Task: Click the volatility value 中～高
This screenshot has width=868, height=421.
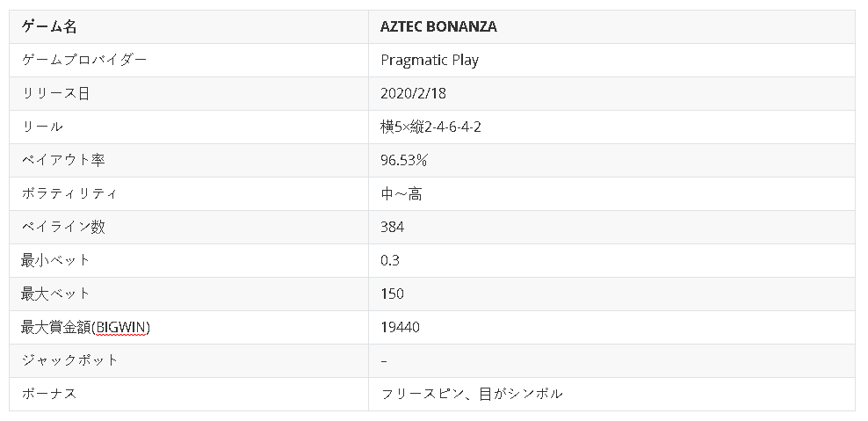Action: tap(401, 193)
